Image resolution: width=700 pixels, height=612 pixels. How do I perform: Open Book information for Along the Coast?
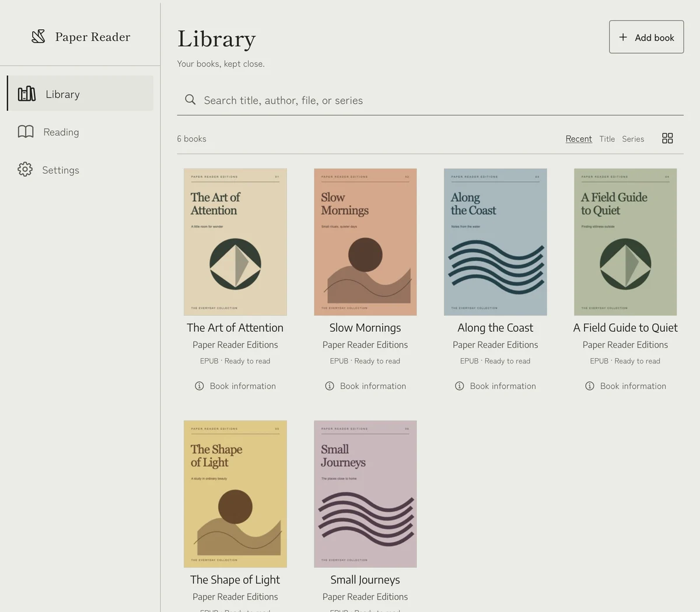495,386
